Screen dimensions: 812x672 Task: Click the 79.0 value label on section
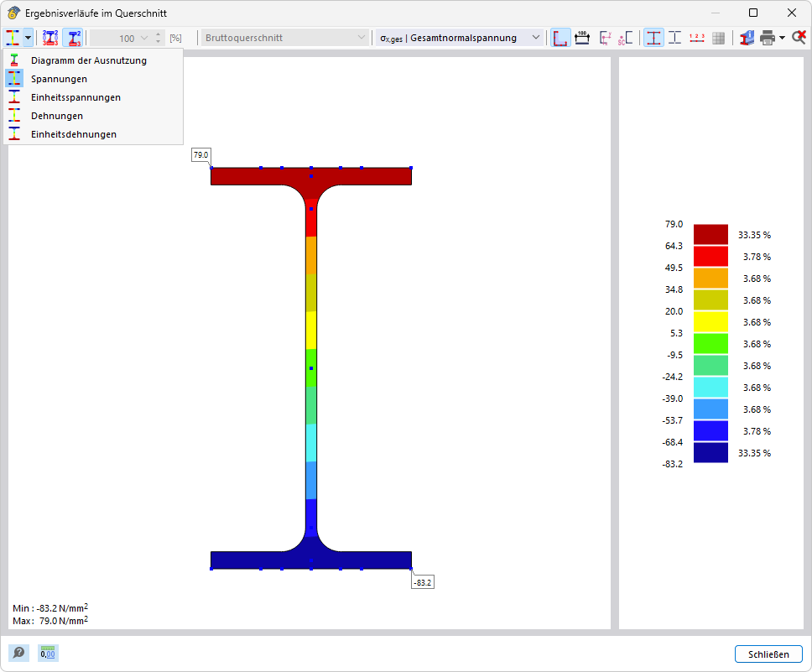[200, 155]
